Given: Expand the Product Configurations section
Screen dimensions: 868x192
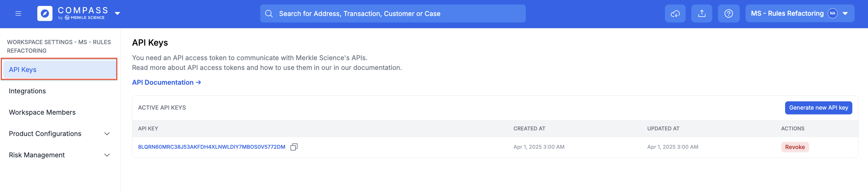Looking at the screenshot, I should [59, 133].
